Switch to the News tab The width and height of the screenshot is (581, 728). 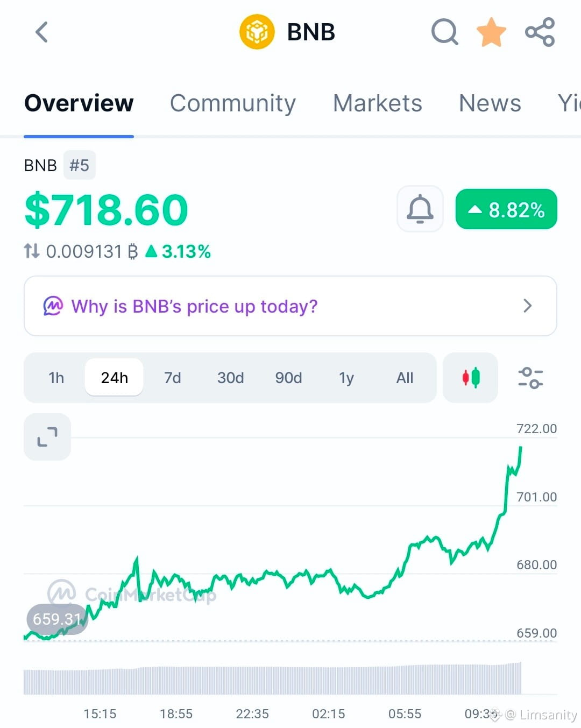(490, 103)
